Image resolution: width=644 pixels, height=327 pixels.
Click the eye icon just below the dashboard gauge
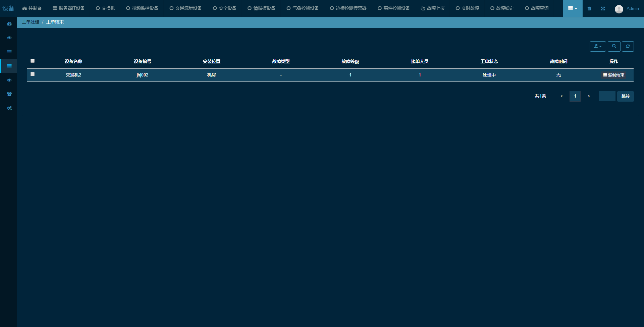pyautogui.click(x=9, y=38)
